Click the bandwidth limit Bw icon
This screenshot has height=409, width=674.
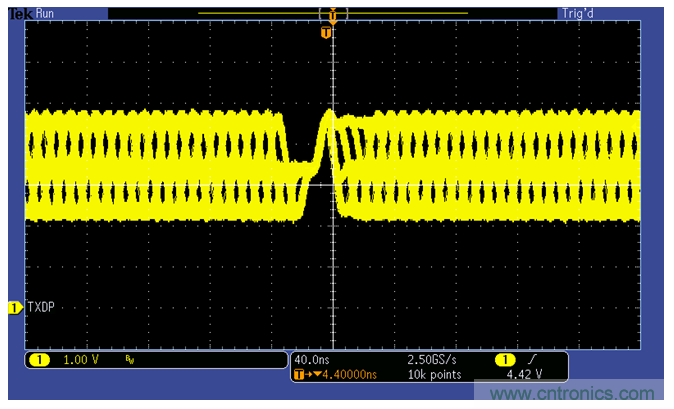[130, 359]
